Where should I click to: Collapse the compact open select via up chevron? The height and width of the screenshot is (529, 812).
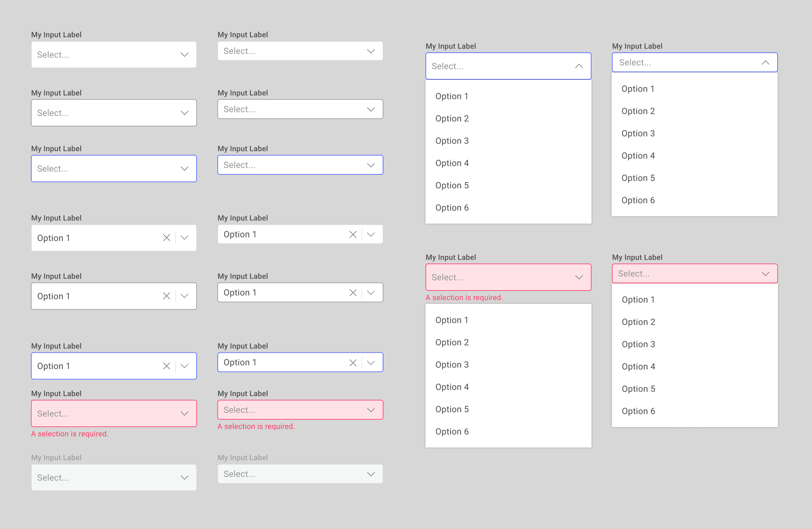click(765, 62)
